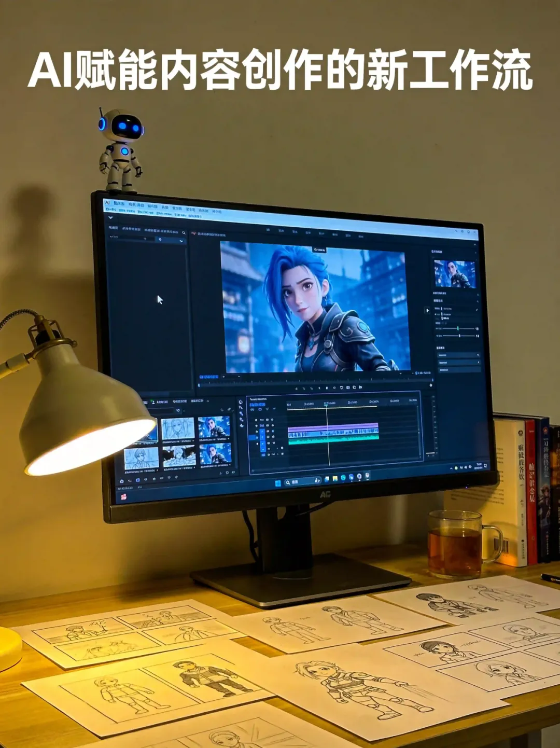Click the red icon at the bottom-left of the screen

pos(124,496)
